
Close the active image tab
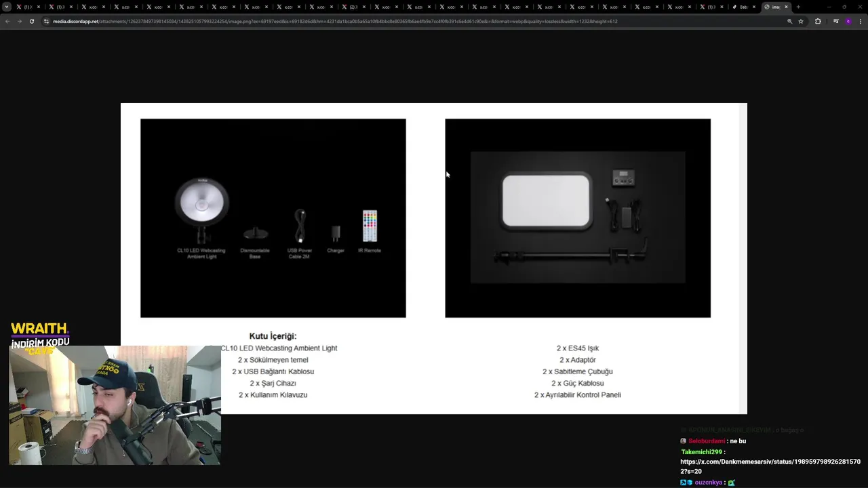point(786,7)
